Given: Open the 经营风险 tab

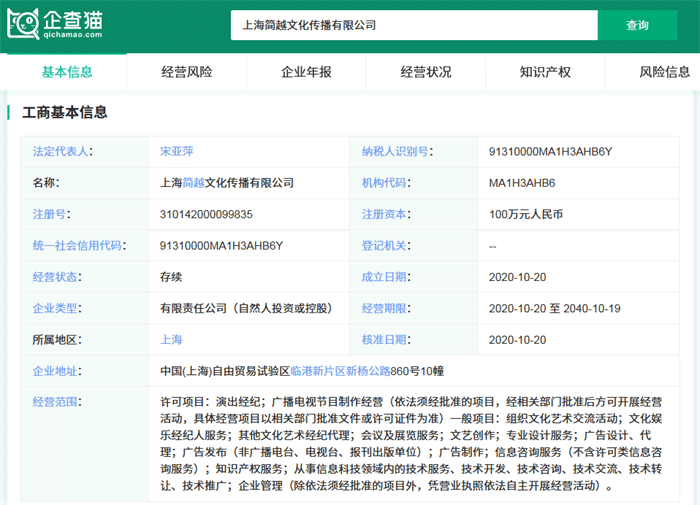Looking at the screenshot, I should point(187,72).
